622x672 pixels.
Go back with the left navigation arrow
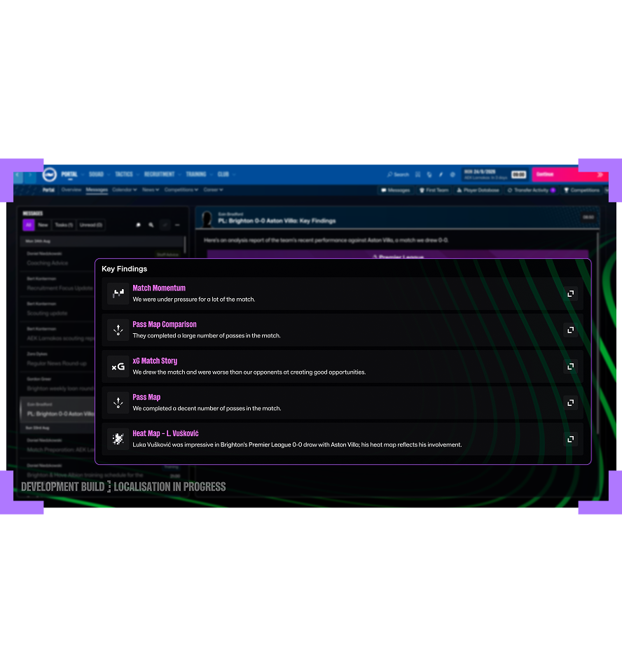point(18,175)
